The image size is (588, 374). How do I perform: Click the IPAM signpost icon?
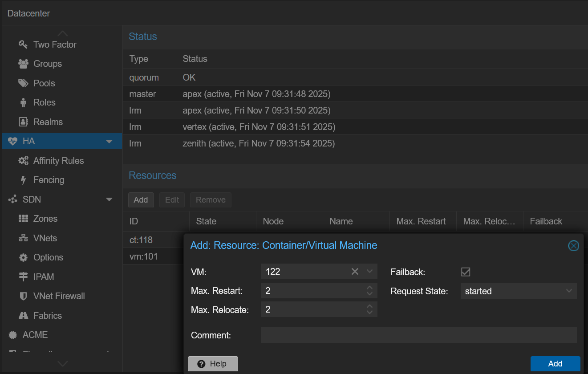coord(23,277)
